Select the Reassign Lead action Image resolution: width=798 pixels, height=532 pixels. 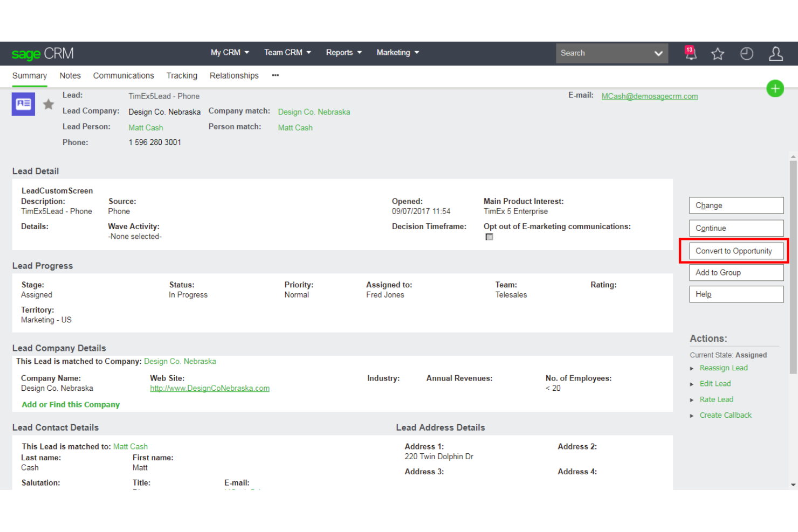tap(724, 368)
